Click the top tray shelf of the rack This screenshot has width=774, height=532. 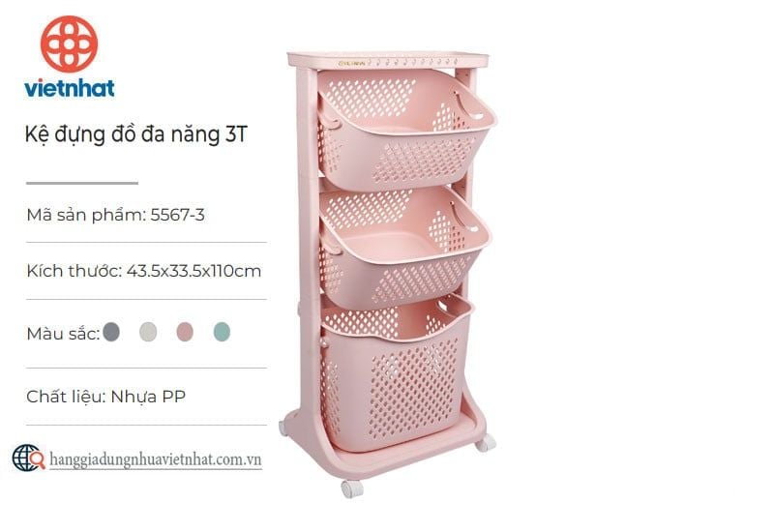[x=388, y=60]
